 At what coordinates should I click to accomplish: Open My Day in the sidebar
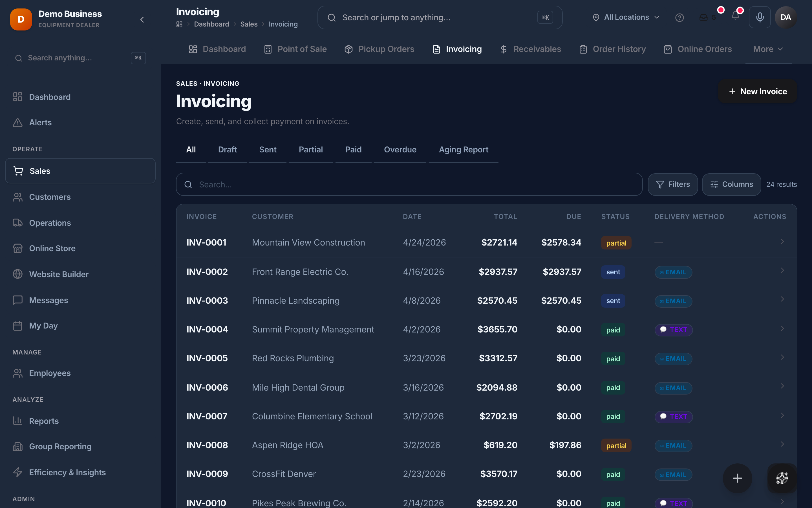click(x=80, y=326)
